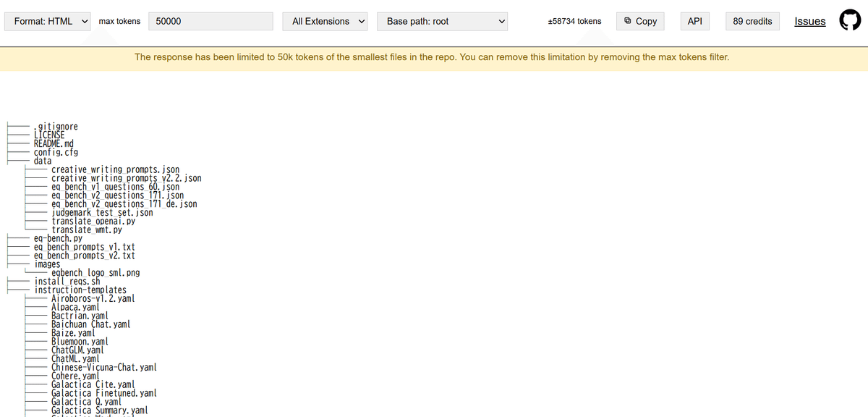Select Galactica Cite.yaml
This screenshot has height=417, width=868.
click(93, 385)
